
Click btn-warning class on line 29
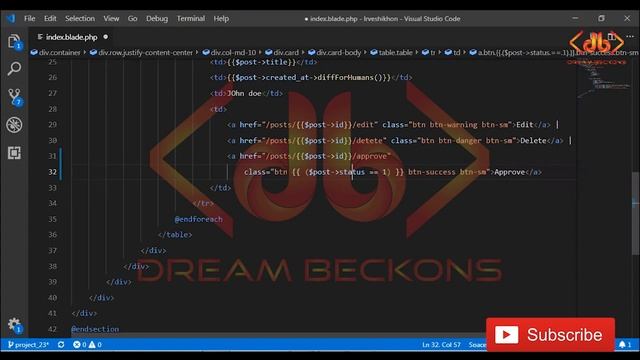tap(453, 124)
